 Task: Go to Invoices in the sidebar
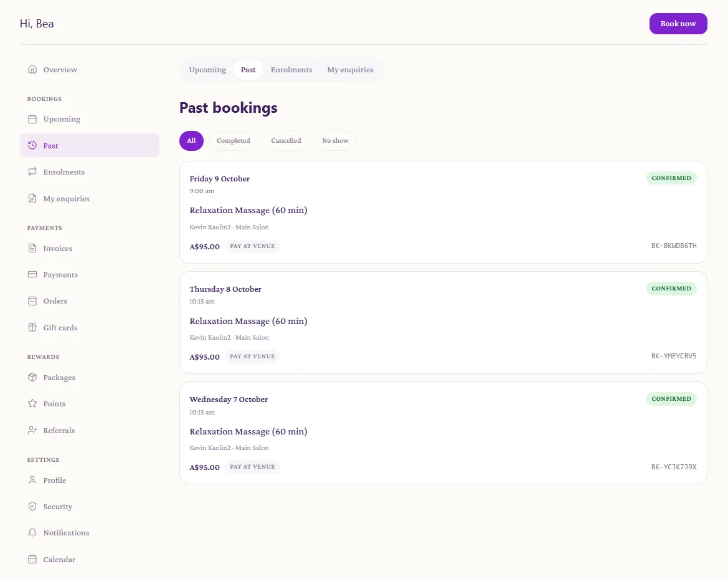tap(90, 248)
